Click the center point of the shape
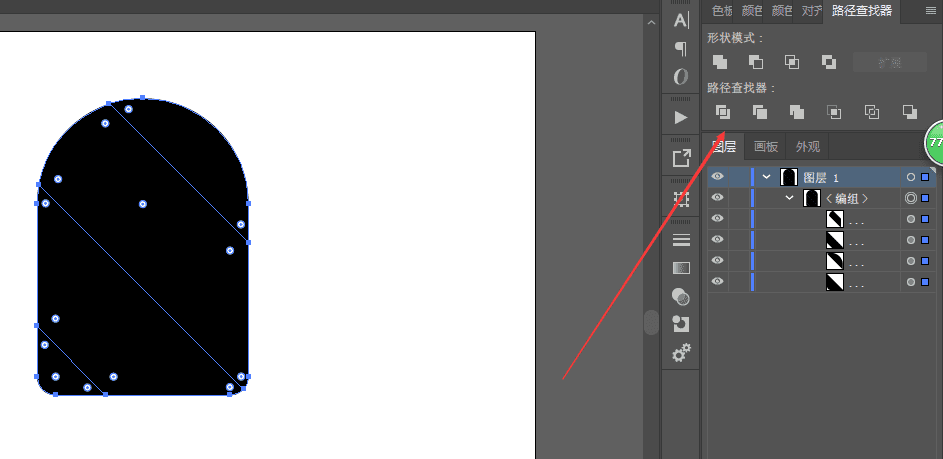 tap(143, 204)
